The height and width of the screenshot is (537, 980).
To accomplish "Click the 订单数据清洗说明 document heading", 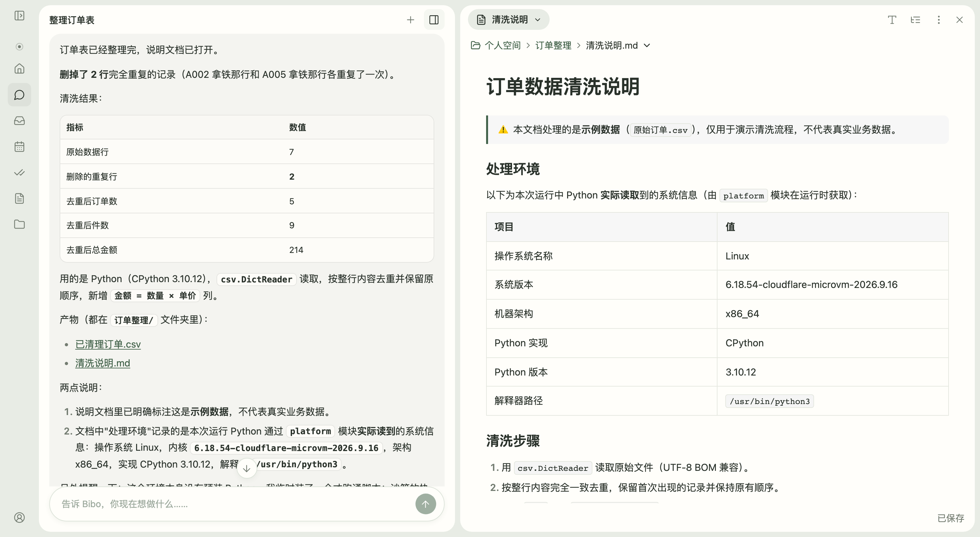I will (563, 86).
